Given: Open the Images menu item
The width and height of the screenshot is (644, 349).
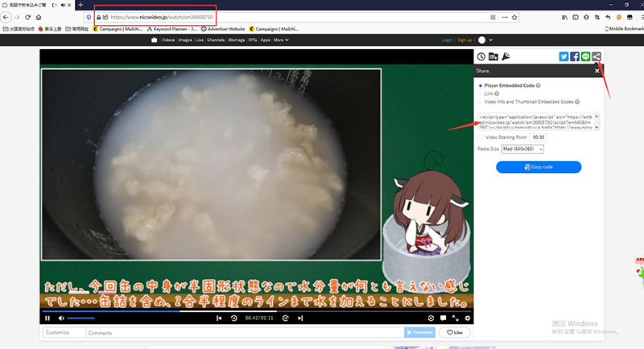Looking at the screenshot, I should (x=185, y=40).
